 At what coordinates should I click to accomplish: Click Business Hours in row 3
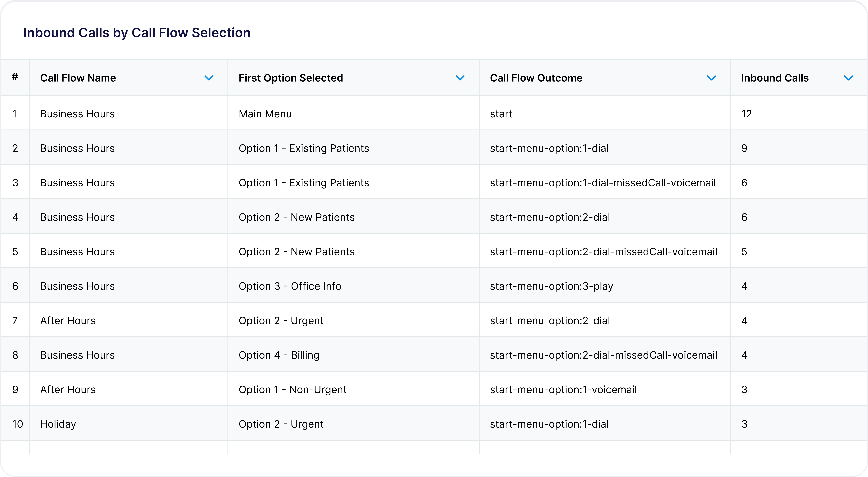point(77,183)
